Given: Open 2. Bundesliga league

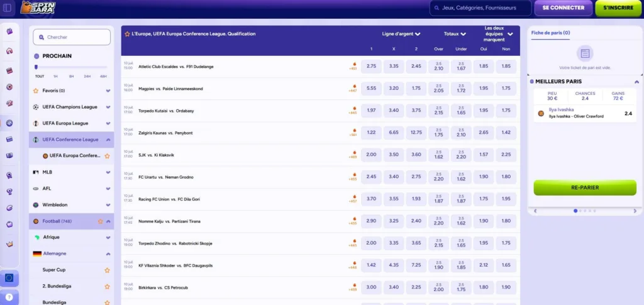Looking at the screenshot, I should point(55,286).
